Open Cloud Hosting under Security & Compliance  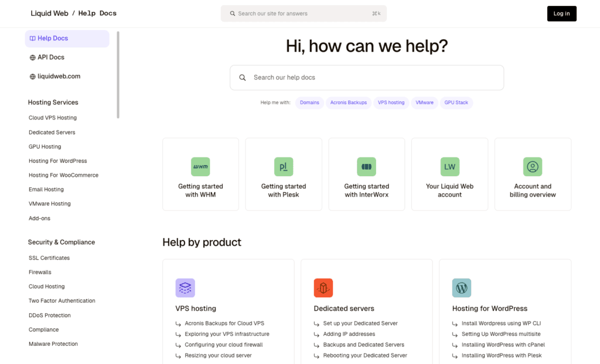click(x=46, y=286)
